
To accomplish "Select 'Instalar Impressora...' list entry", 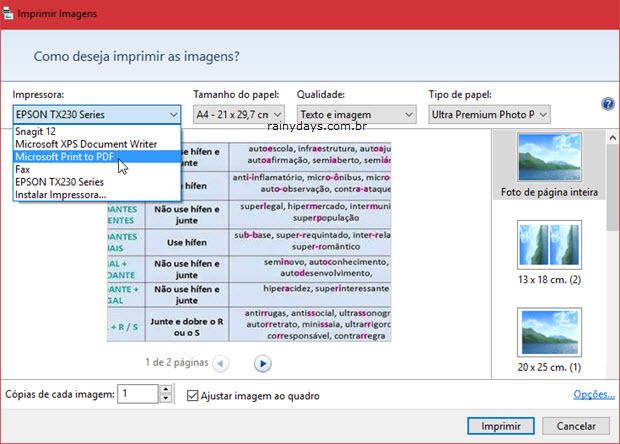I will (x=60, y=195).
